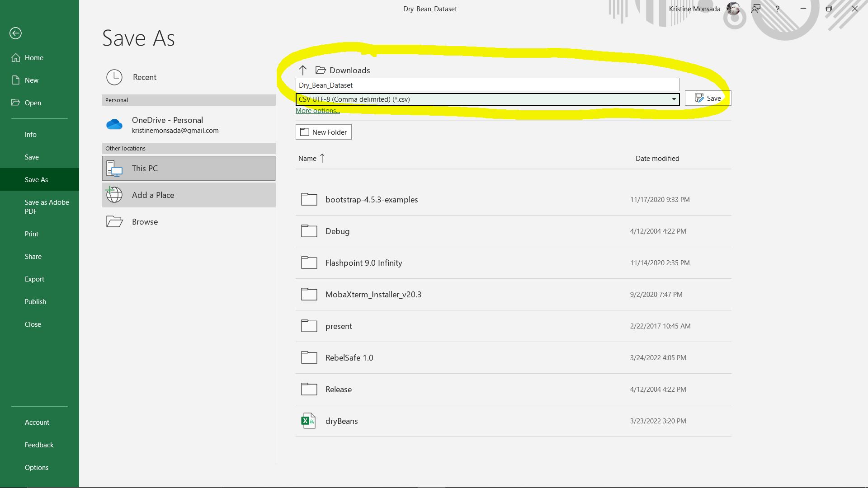868x488 pixels.
Task: Open the dryBeans Excel file
Action: pyautogui.click(x=342, y=421)
